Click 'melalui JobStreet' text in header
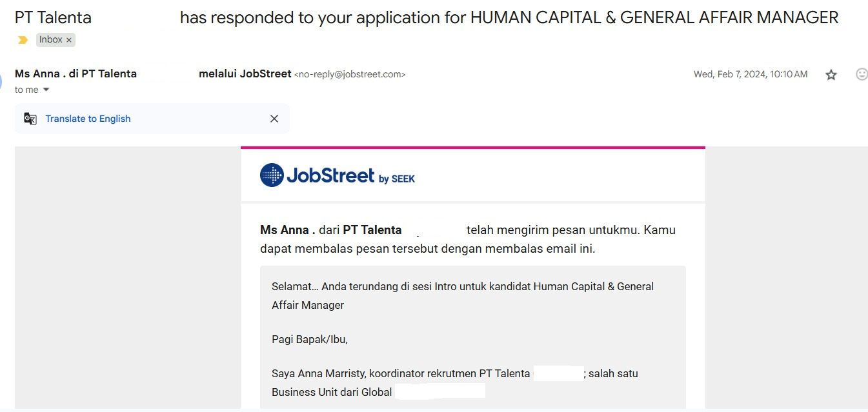This screenshot has height=412, width=868. 245,74
